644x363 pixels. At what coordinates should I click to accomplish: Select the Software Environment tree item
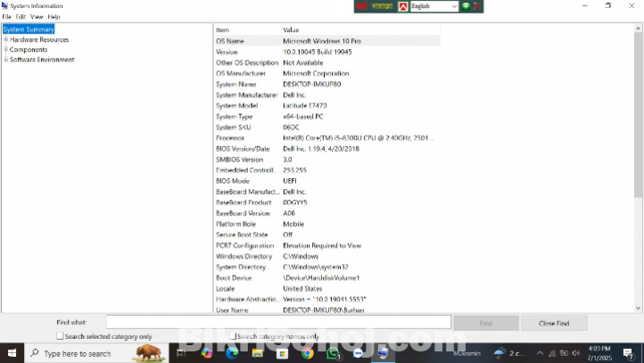(42, 60)
